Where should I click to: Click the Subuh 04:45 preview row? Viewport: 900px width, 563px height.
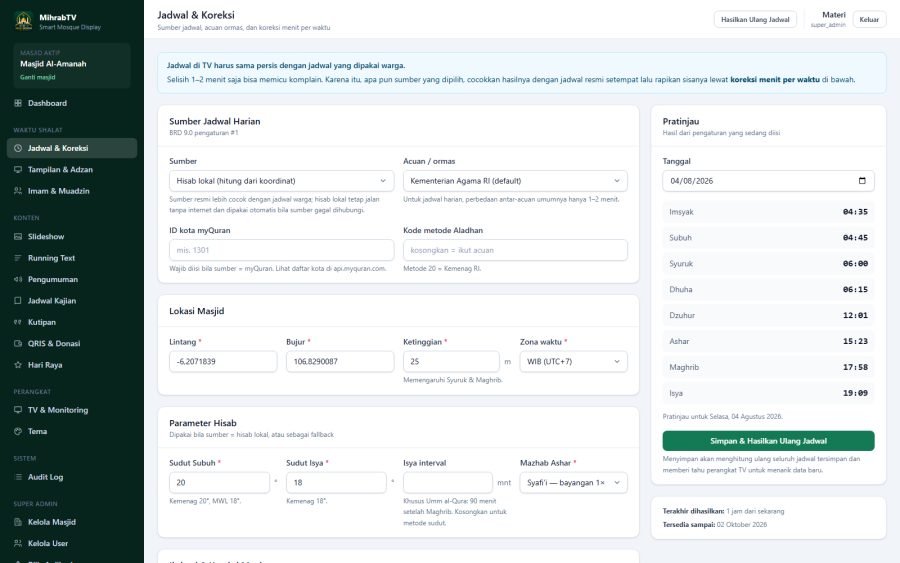coord(768,238)
